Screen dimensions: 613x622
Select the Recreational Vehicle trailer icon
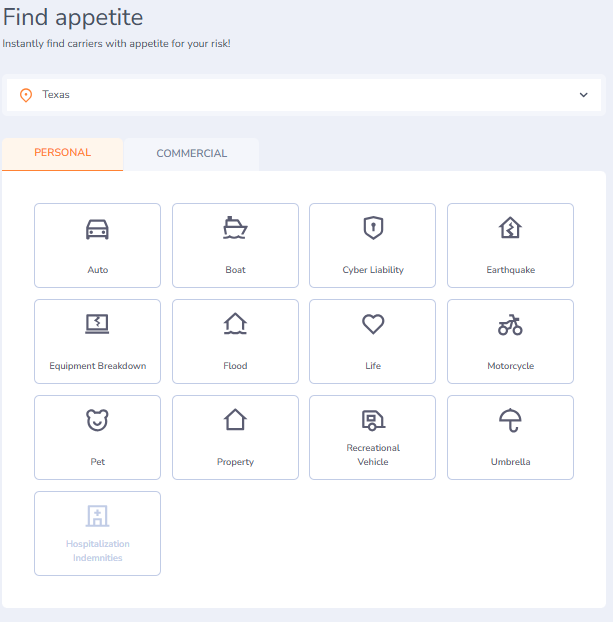(x=372, y=420)
